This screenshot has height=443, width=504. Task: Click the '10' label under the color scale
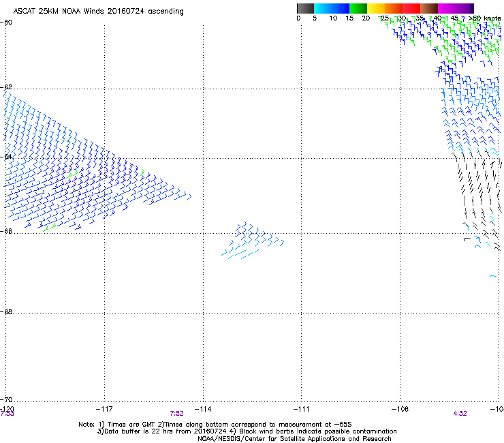(x=333, y=18)
